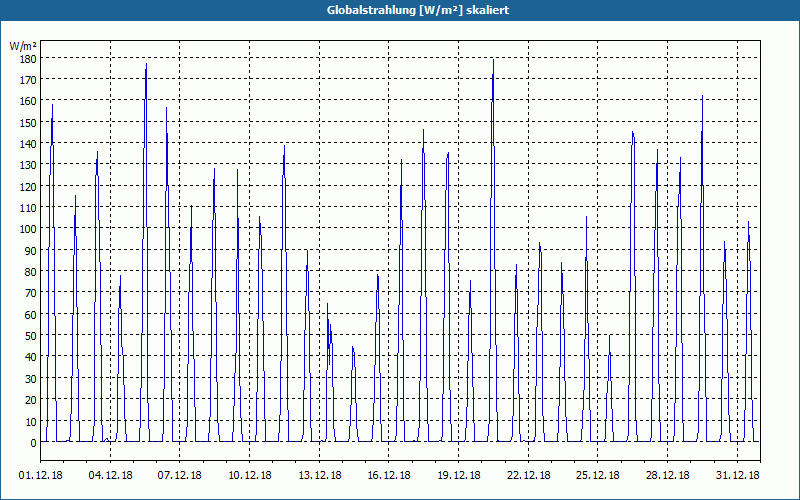Screen dimensions: 800x500
Task: Click the W/m² axis unit label
Action: coord(23,46)
